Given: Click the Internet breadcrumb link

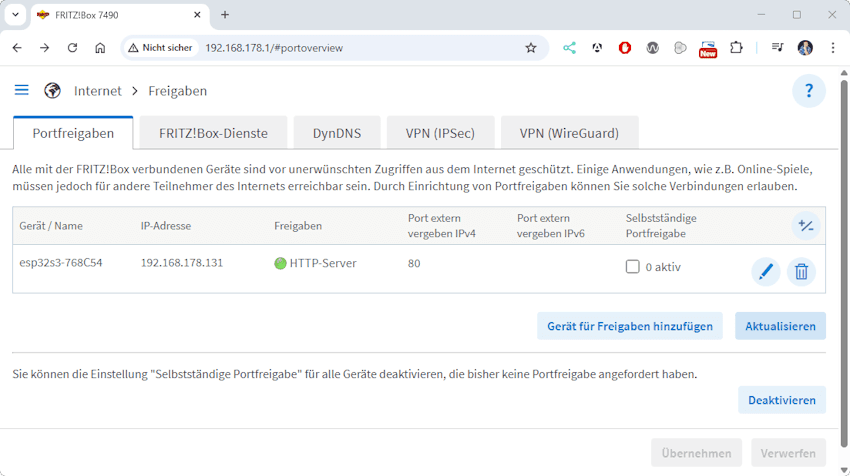Looking at the screenshot, I should 97,91.
